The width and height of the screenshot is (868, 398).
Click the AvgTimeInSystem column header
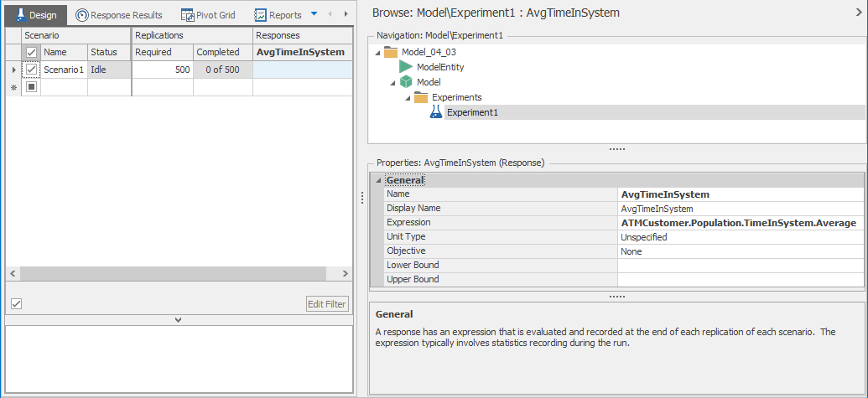pos(302,52)
